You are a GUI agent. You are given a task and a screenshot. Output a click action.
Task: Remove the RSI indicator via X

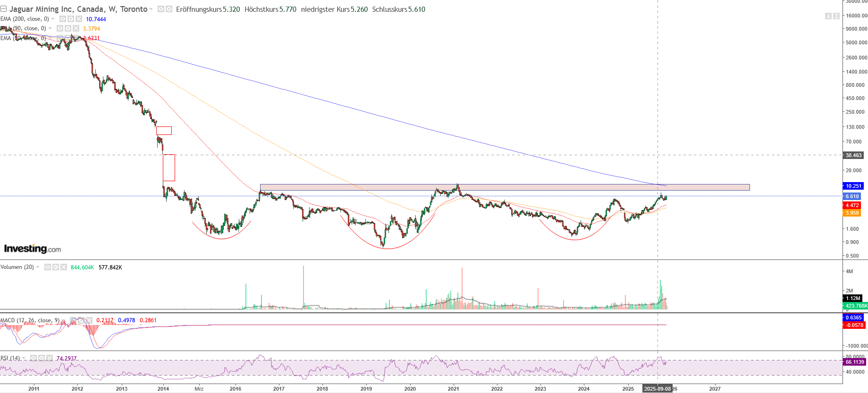[50, 358]
